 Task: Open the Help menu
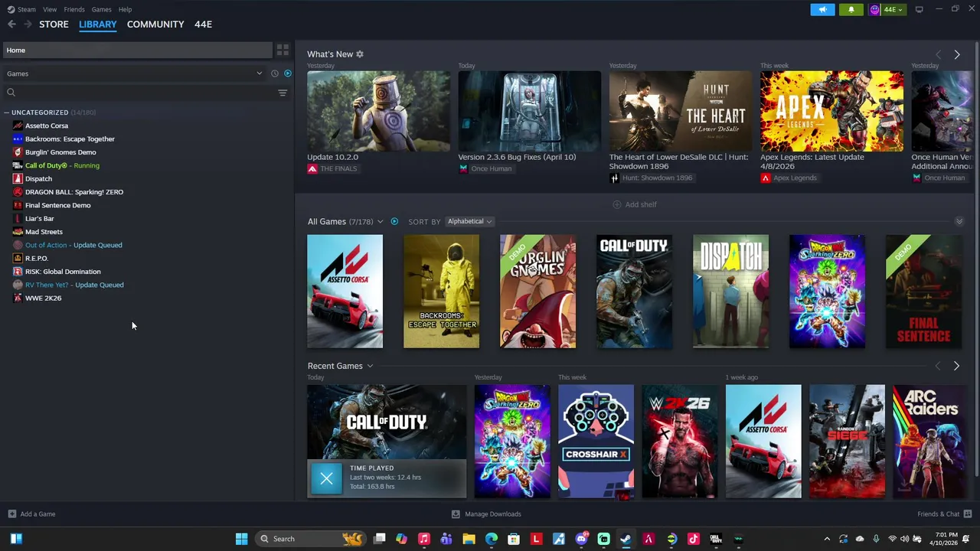pyautogui.click(x=125, y=9)
